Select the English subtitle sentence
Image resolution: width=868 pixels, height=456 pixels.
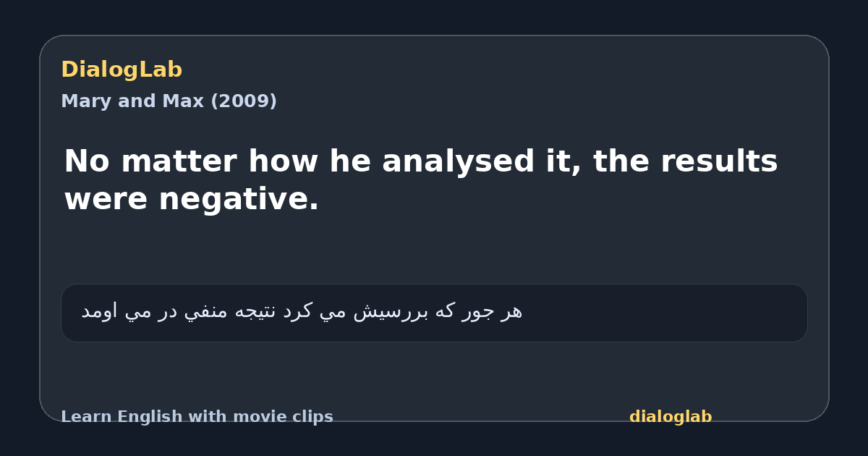[421, 180]
